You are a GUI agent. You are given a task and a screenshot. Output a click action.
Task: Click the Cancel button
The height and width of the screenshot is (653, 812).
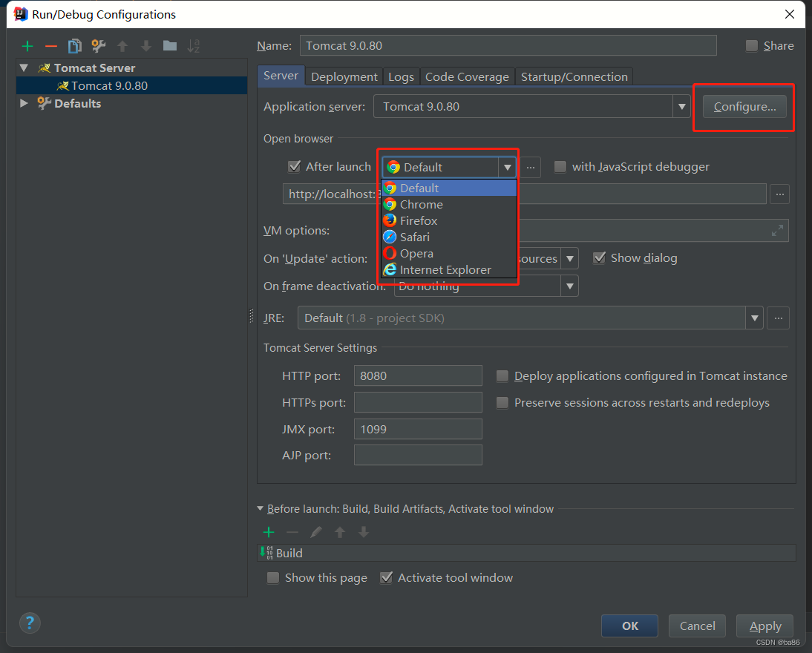coord(697,626)
